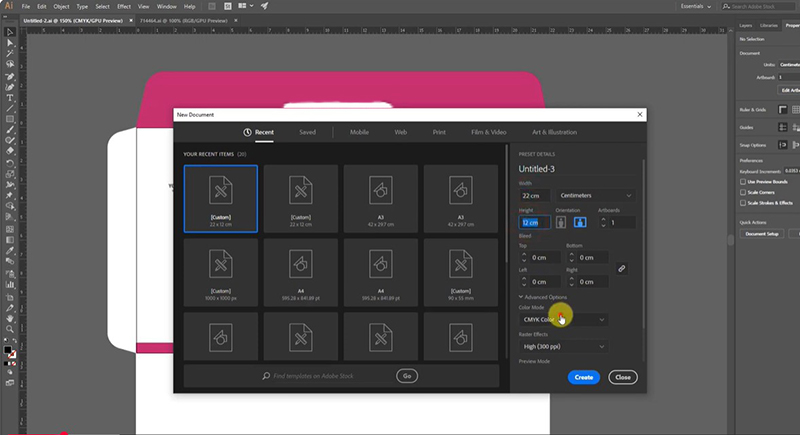Click the bleed link chain icon
Image resolution: width=800 pixels, height=435 pixels.
pyautogui.click(x=621, y=268)
